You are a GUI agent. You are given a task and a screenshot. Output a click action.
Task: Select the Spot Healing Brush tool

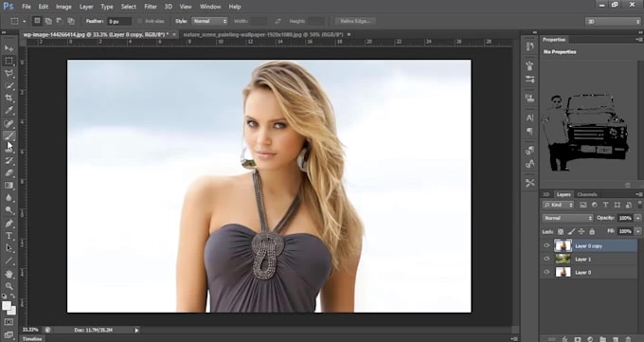point(9,123)
